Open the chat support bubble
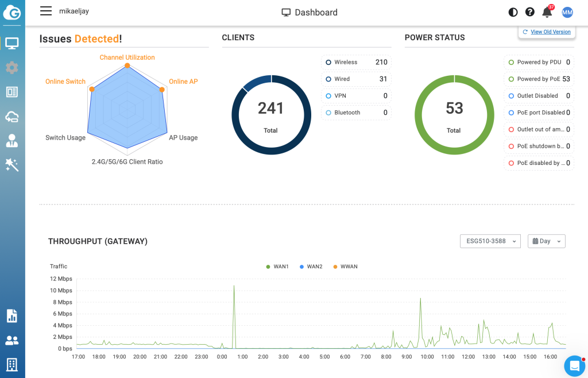 pyautogui.click(x=575, y=365)
